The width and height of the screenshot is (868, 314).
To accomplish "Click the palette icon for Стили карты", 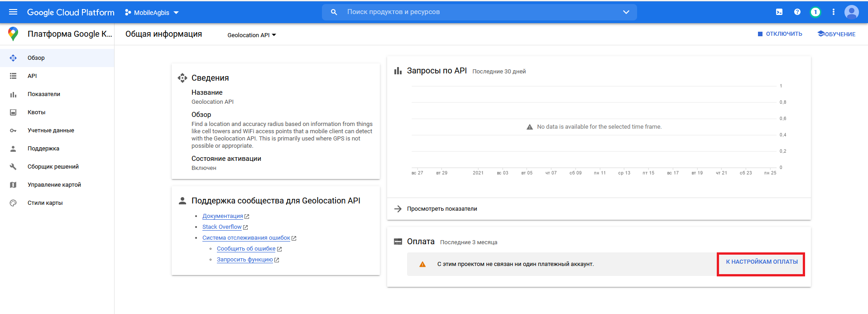I will [x=13, y=203].
